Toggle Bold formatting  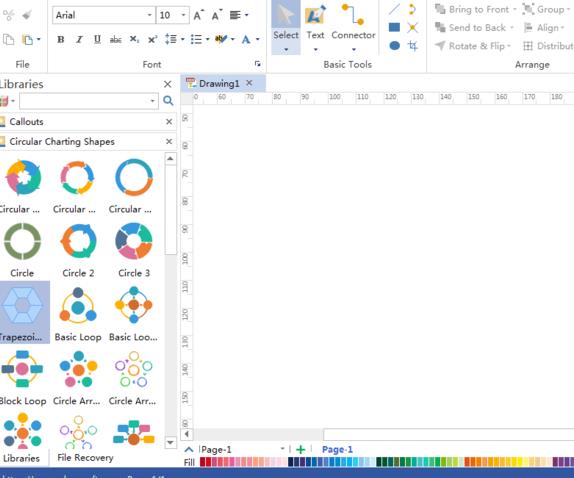coord(61,40)
